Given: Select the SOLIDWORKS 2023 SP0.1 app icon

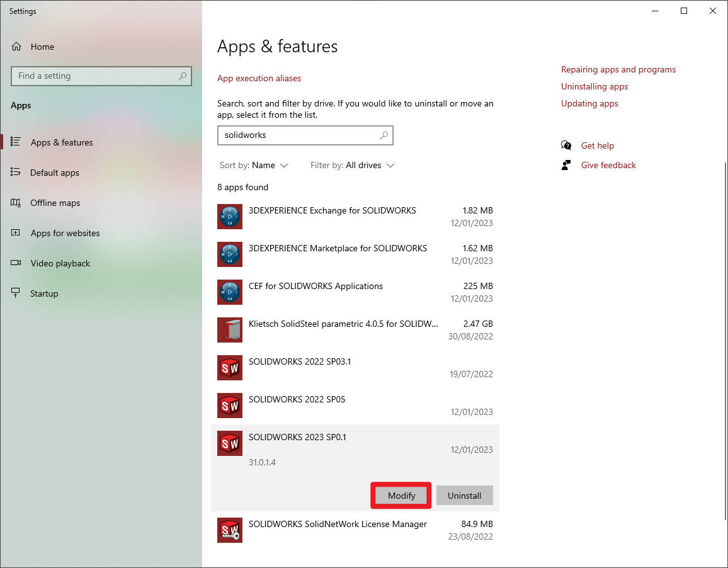Looking at the screenshot, I should [229, 443].
